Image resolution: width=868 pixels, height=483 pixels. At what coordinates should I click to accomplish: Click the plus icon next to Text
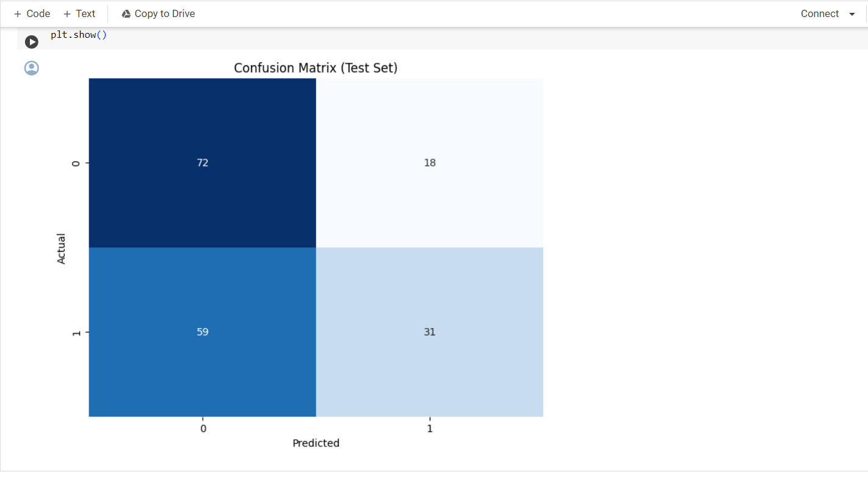[x=67, y=13]
